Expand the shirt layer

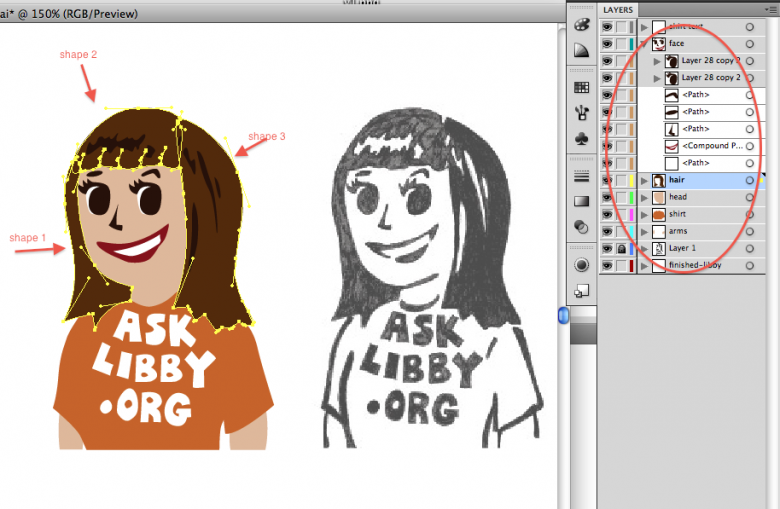[644, 214]
